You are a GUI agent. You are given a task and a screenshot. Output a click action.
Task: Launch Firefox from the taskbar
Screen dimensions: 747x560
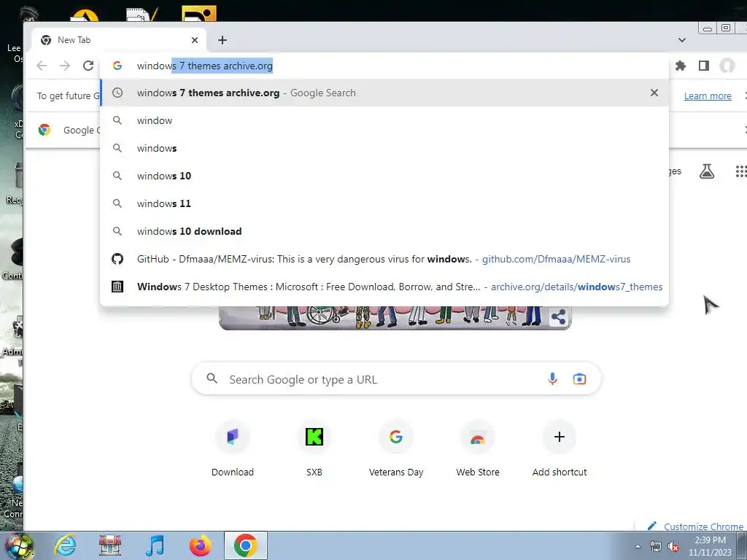200,545
